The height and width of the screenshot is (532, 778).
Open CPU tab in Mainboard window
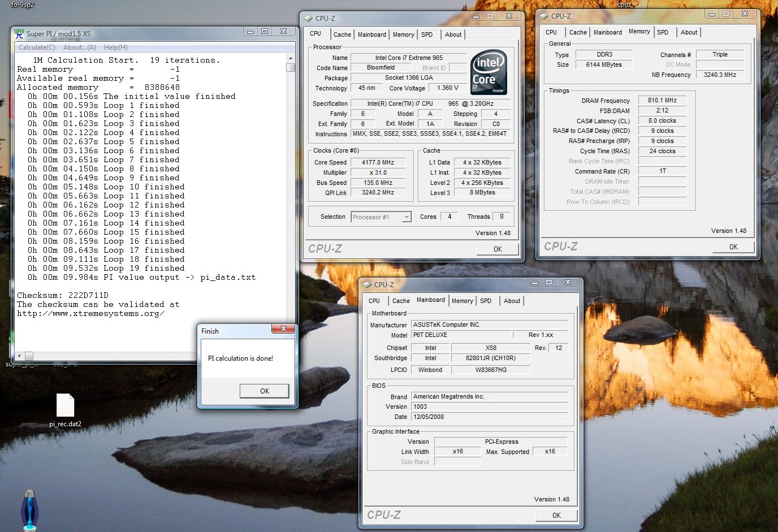pyautogui.click(x=374, y=301)
